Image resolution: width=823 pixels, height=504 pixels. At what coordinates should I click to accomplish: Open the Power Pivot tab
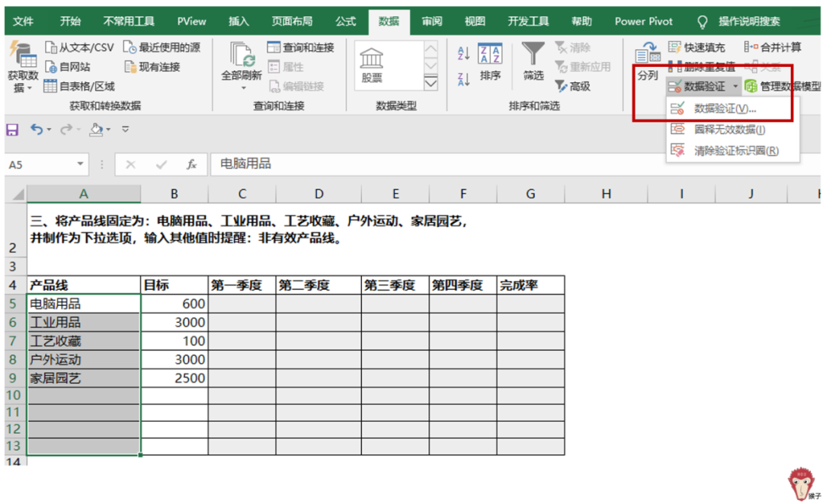coord(643,21)
